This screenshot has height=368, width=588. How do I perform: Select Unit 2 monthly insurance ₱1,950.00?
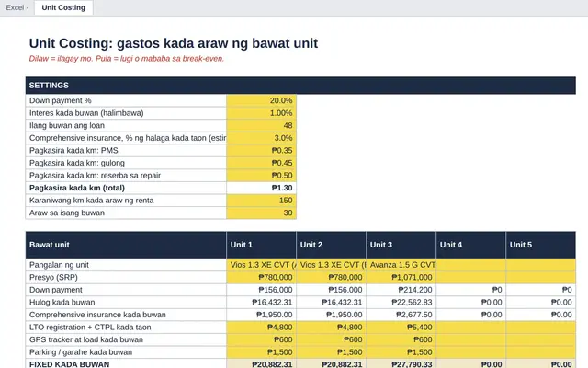[331, 315]
